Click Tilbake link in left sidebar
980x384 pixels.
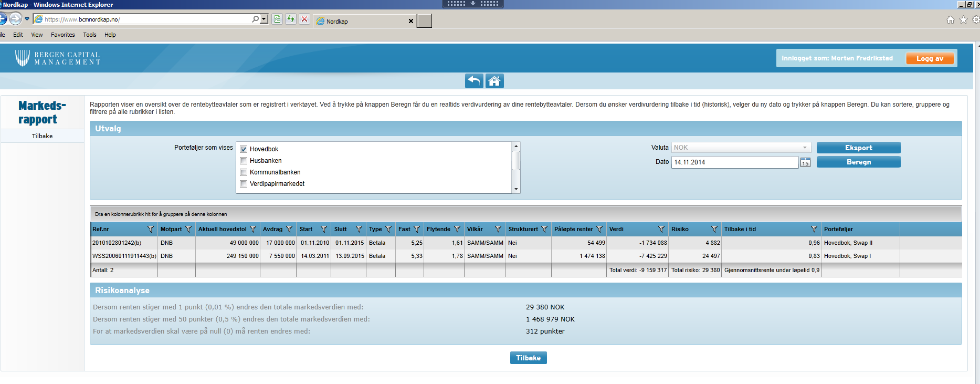(42, 136)
